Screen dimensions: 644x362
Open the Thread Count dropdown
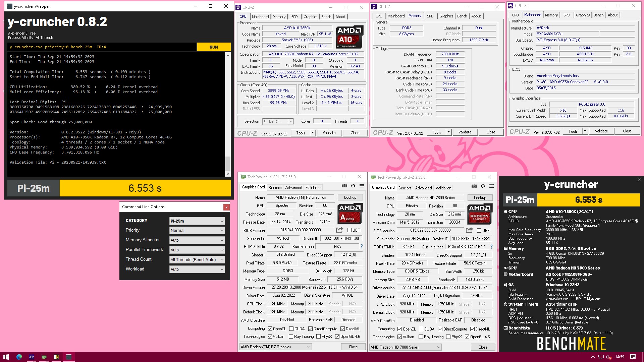click(x=197, y=260)
